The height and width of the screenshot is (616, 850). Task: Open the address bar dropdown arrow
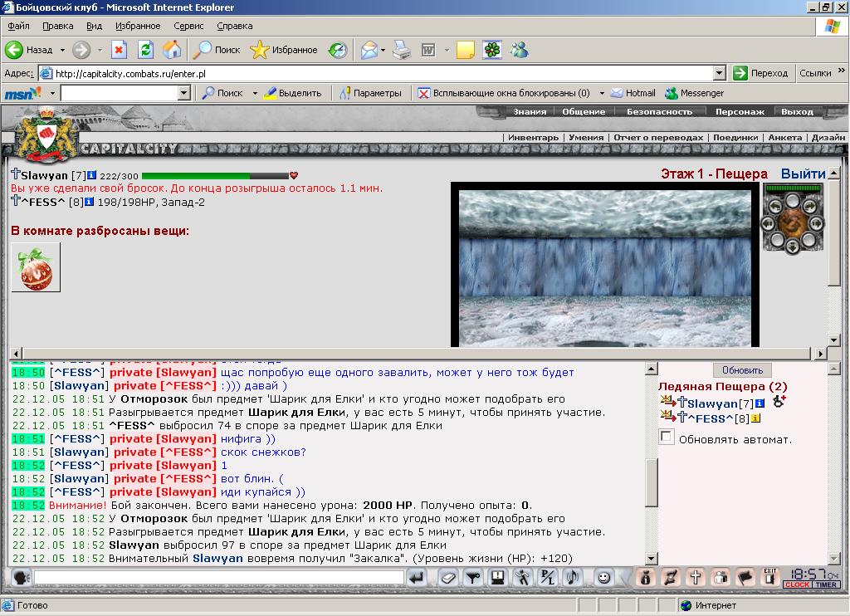click(x=720, y=73)
